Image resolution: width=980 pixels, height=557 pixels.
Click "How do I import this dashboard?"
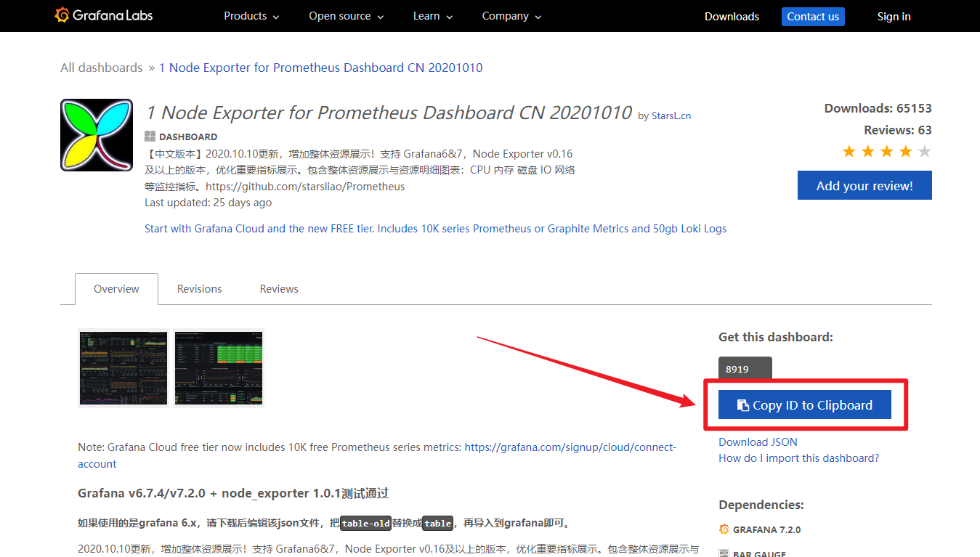click(x=798, y=458)
